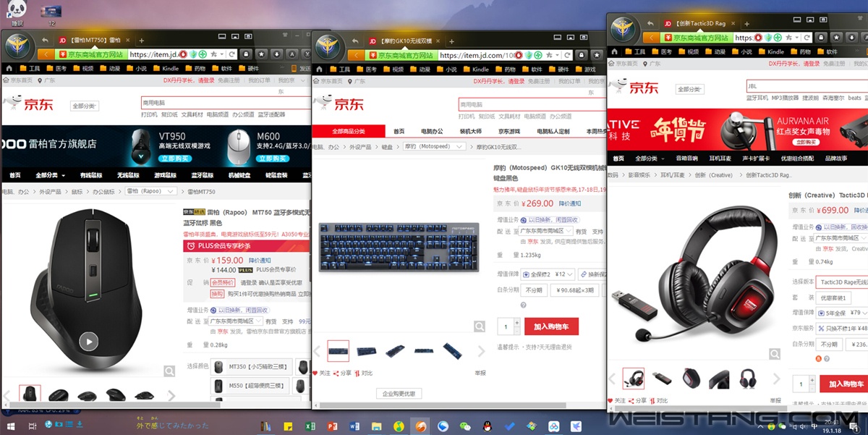Click 立即购买 under the VT950 banner
The width and height of the screenshot is (868, 435).
(x=174, y=157)
